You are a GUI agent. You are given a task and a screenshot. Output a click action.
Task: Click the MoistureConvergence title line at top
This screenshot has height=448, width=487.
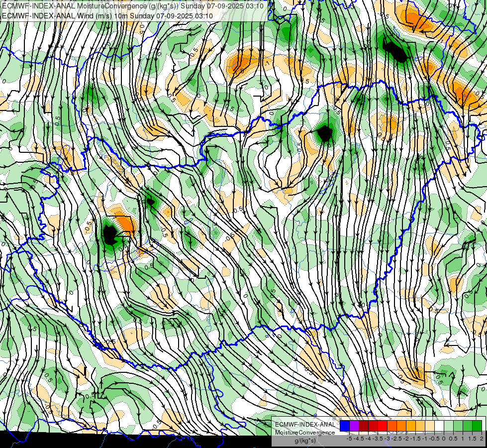pyautogui.click(x=133, y=6)
